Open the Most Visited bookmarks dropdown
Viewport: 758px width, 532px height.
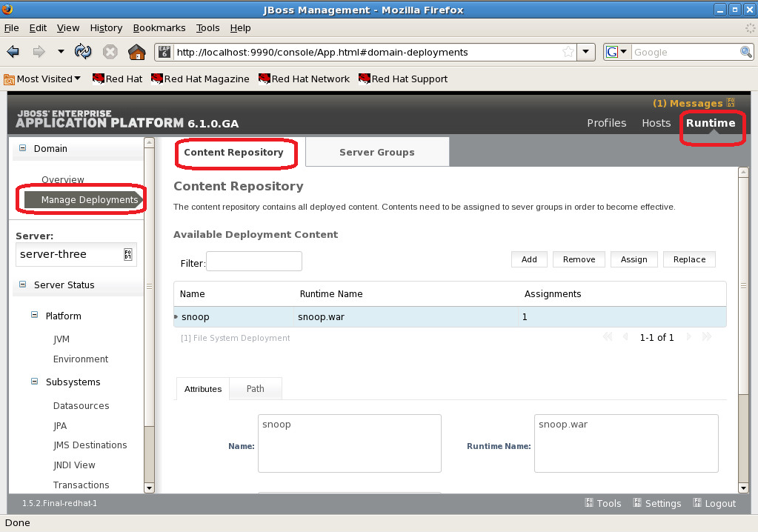tap(42, 79)
